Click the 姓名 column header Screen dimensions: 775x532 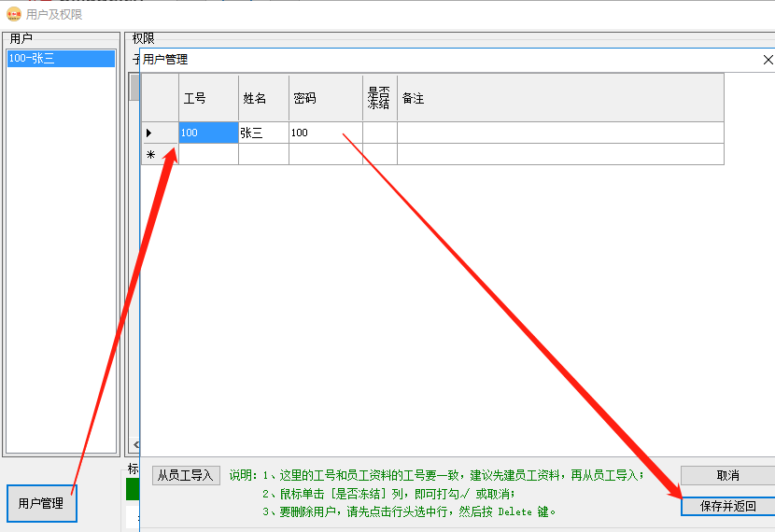click(x=263, y=98)
